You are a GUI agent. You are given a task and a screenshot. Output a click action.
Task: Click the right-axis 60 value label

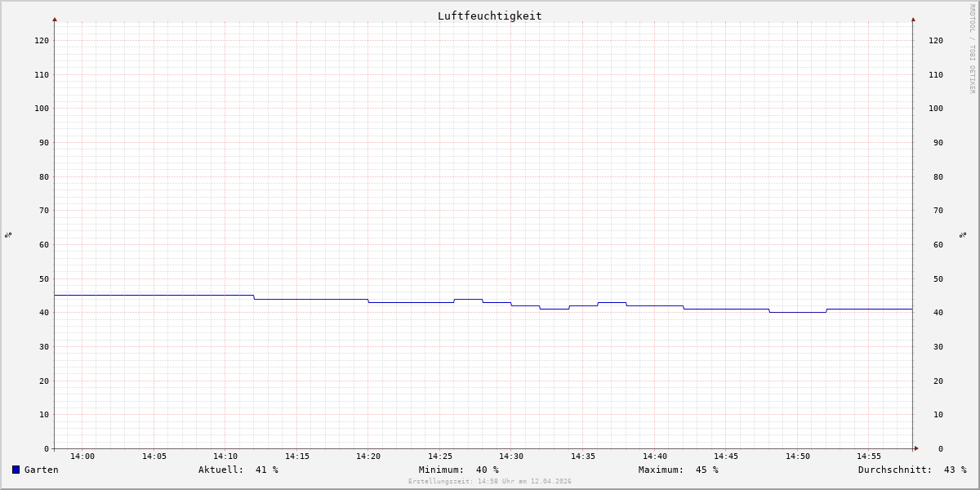938,244
